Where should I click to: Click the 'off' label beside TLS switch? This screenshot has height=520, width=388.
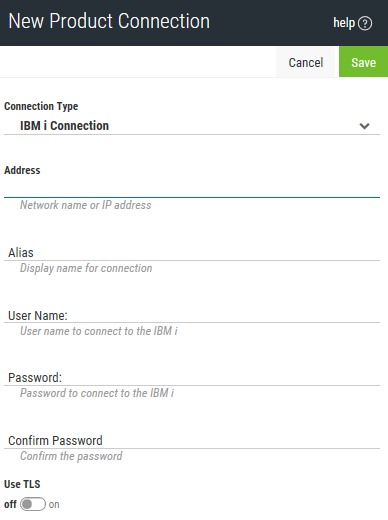pyautogui.click(x=10, y=504)
